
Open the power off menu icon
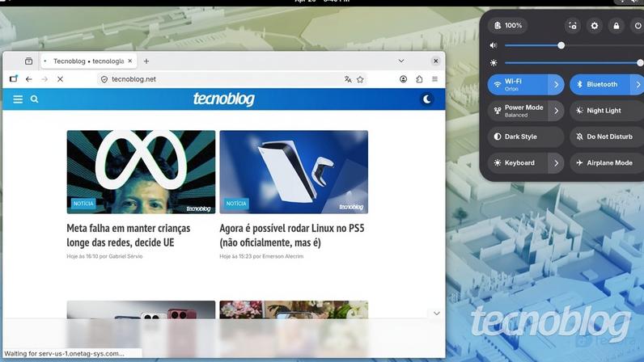tap(638, 26)
